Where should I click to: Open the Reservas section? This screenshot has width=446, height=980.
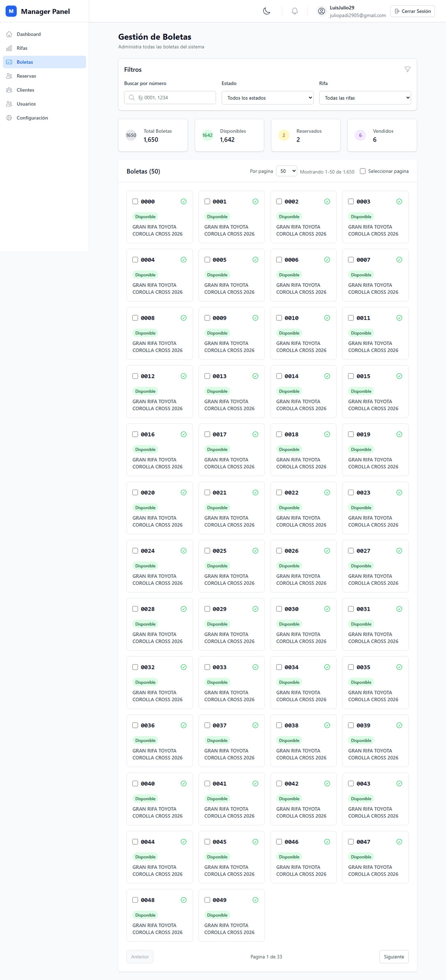[27, 76]
